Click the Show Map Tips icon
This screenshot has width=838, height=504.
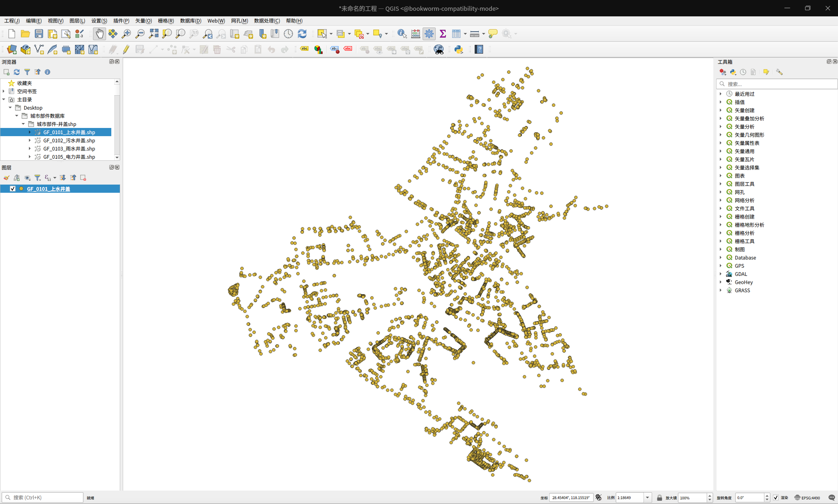[x=493, y=34]
